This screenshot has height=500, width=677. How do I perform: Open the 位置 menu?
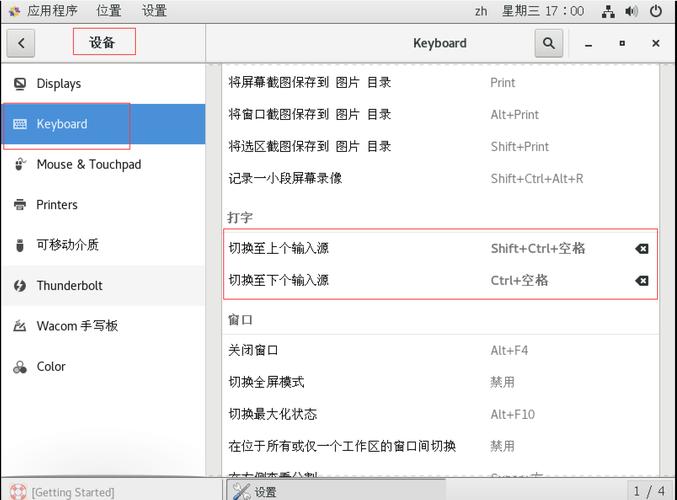pyautogui.click(x=109, y=11)
